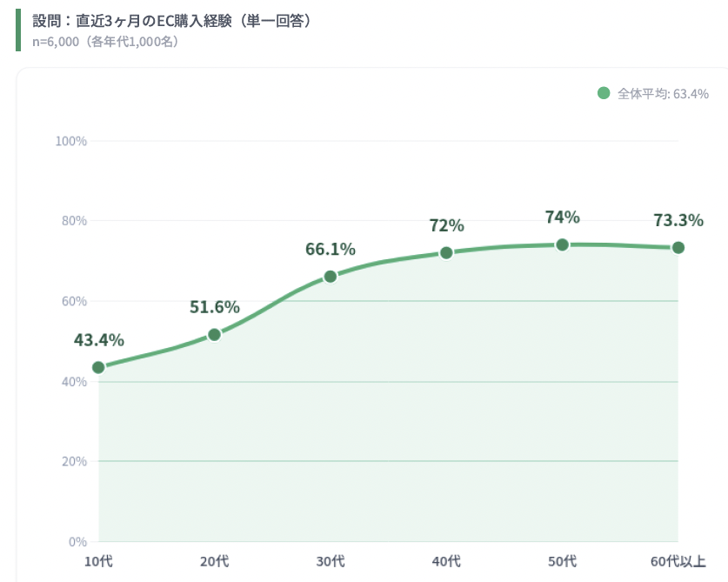Click the 100% y-axis label
Image resolution: width=728 pixels, height=582 pixels.
pos(71,141)
